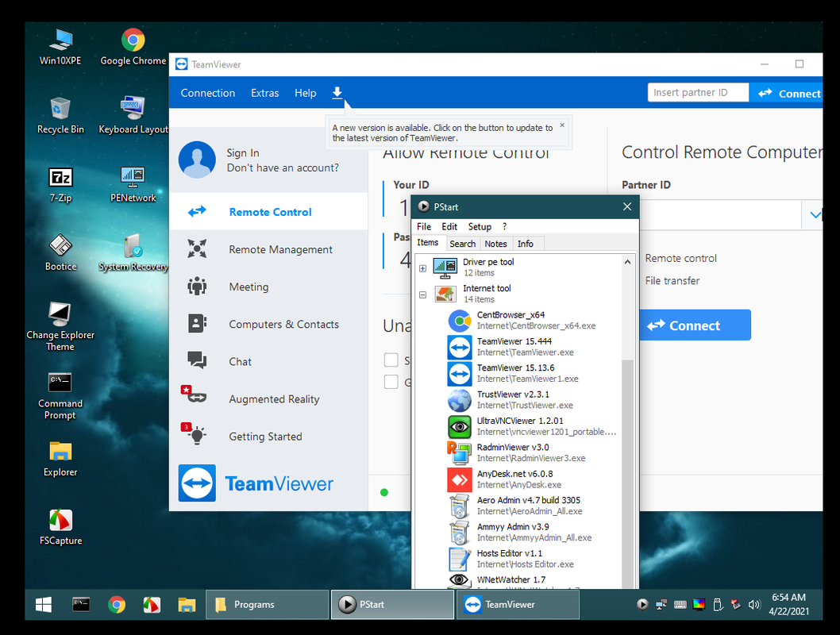Open Chat in the TeamViewer sidebar

click(x=268, y=361)
